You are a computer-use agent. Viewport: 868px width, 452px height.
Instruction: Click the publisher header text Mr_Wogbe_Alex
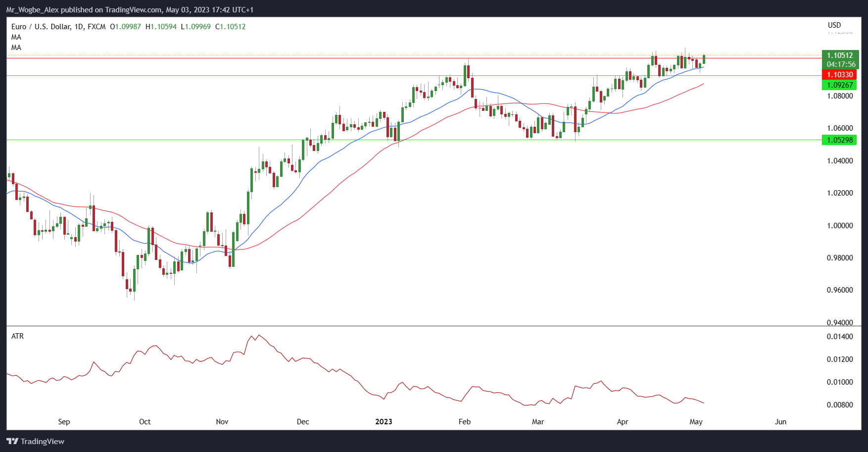point(32,10)
